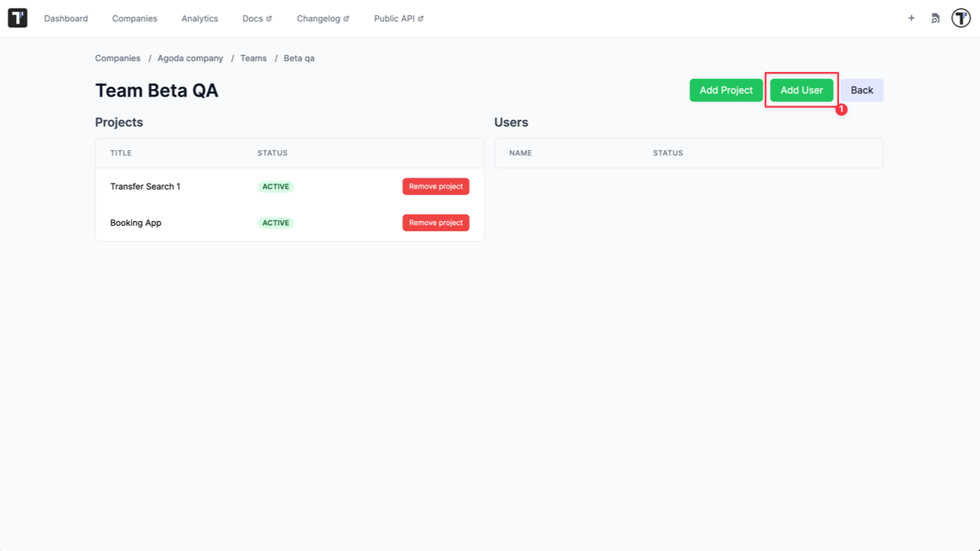
Task: Click the Teams breadcrumb link
Action: click(x=253, y=57)
